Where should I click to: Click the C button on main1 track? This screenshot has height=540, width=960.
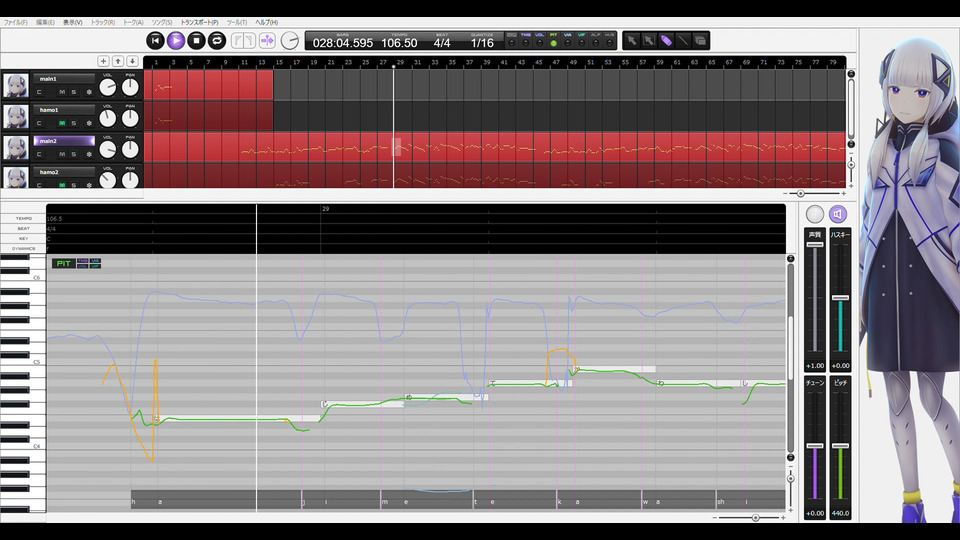pos(39,92)
